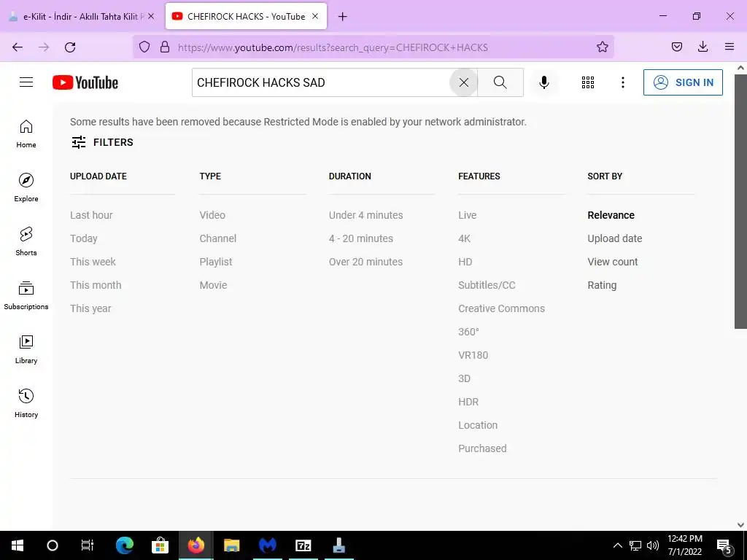Open Firefox downloads panel
747x560 pixels.
pos(703,47)
